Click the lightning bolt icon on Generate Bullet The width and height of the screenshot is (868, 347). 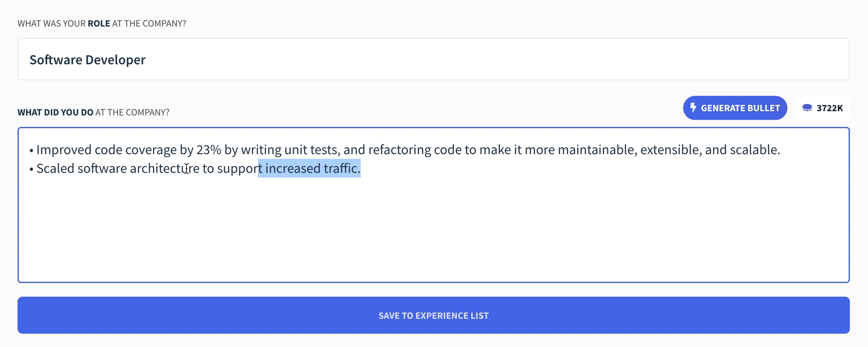click(x=693, y=108)
